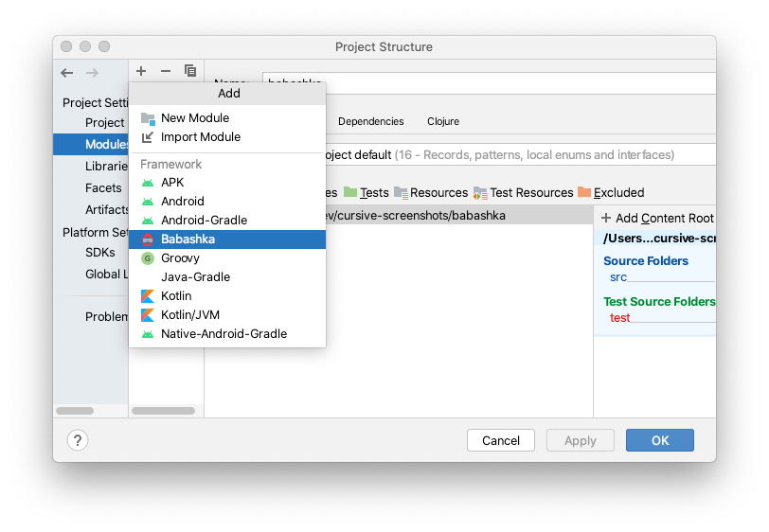
Task: Click the sidebar horizontal scrollbar
Action: click(75, 411)
